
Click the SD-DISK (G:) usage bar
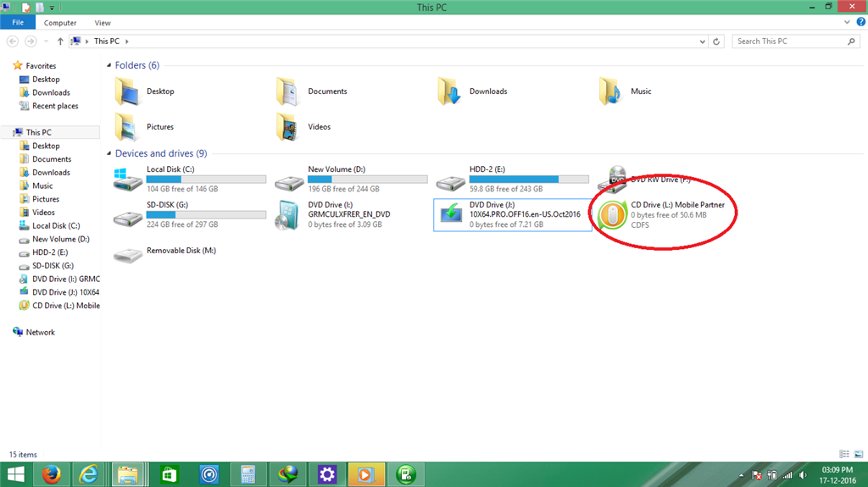point(206,215)
